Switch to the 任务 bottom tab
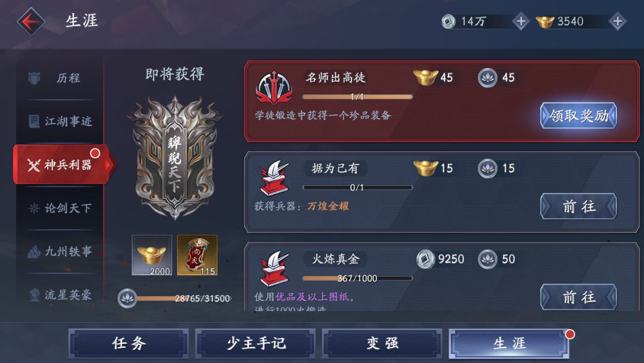The image size is (644, 363). 129,343
